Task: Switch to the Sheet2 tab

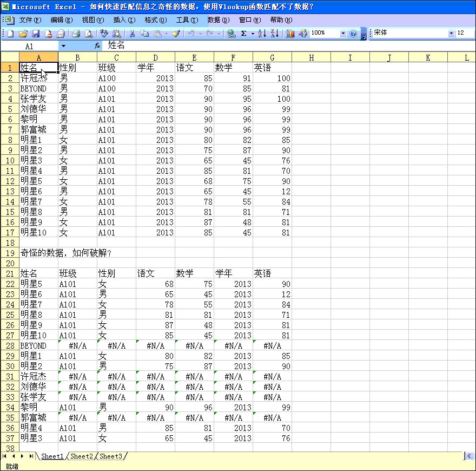Action: pyautogui.click(x=82, y=456)
